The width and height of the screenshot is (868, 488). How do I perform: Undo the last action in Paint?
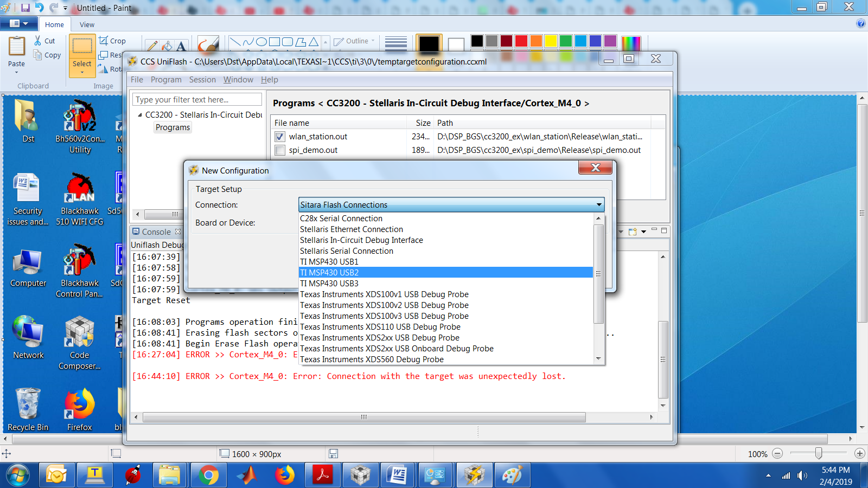pos(40,8)
